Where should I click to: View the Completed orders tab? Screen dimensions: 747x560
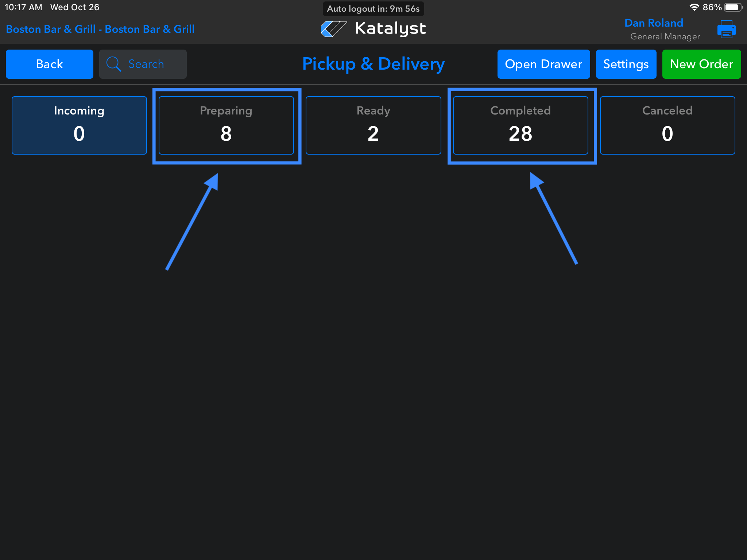click(520, 125)
